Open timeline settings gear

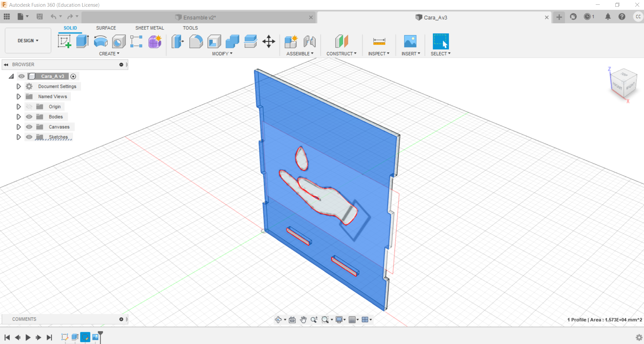[x=639, y=337]
